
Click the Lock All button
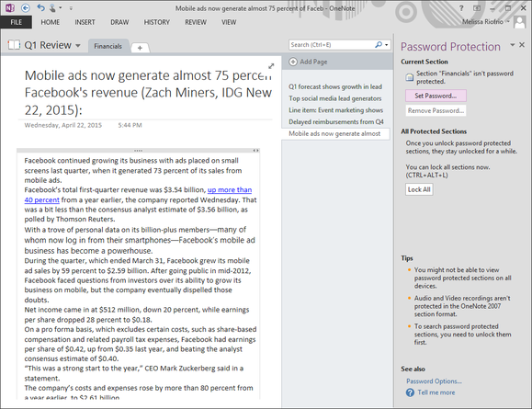point(419,189)
